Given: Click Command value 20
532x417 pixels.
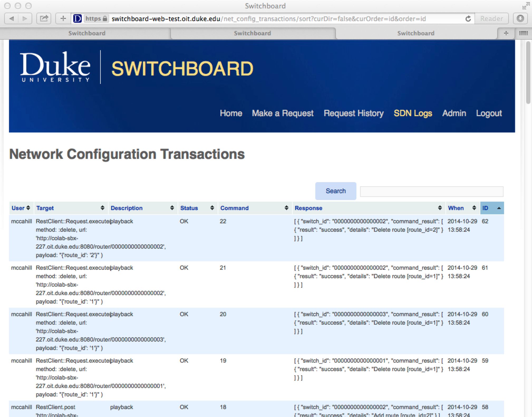Looking at the screenshot, I should point(223,314).
